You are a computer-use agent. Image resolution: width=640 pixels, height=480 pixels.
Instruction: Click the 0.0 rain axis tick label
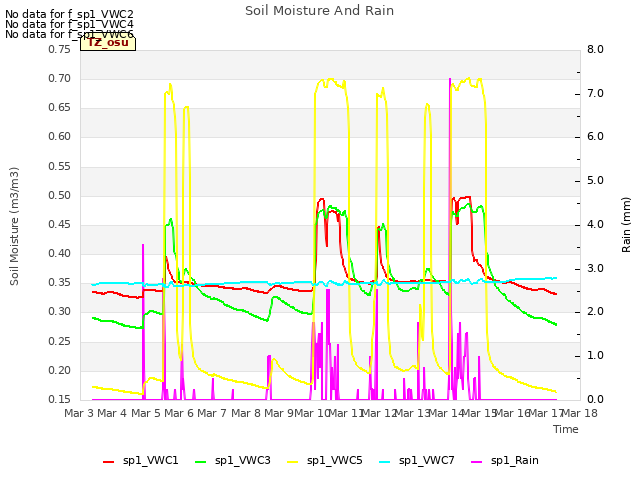pos(595,400)
